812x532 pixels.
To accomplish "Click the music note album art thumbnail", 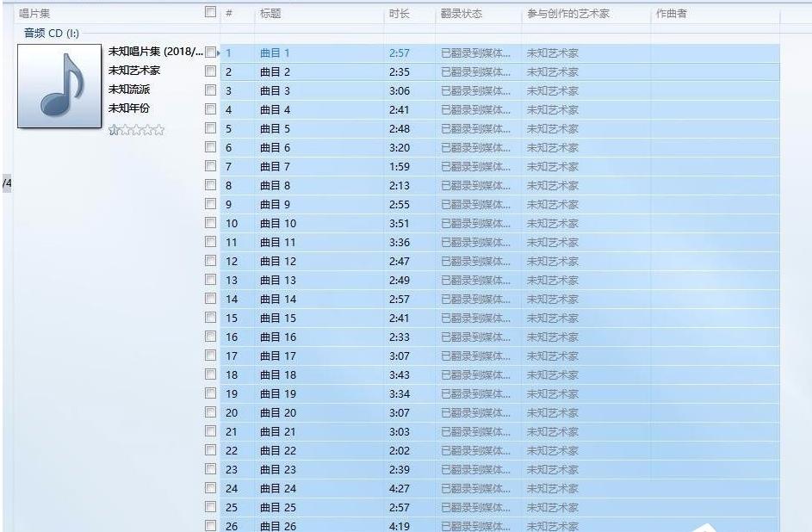I will pos(58,87).
